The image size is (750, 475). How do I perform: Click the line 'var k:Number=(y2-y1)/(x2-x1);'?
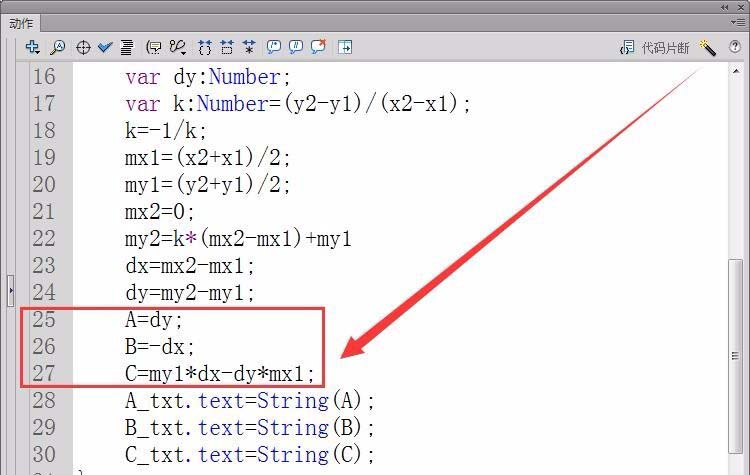click(x=298, y=104)
